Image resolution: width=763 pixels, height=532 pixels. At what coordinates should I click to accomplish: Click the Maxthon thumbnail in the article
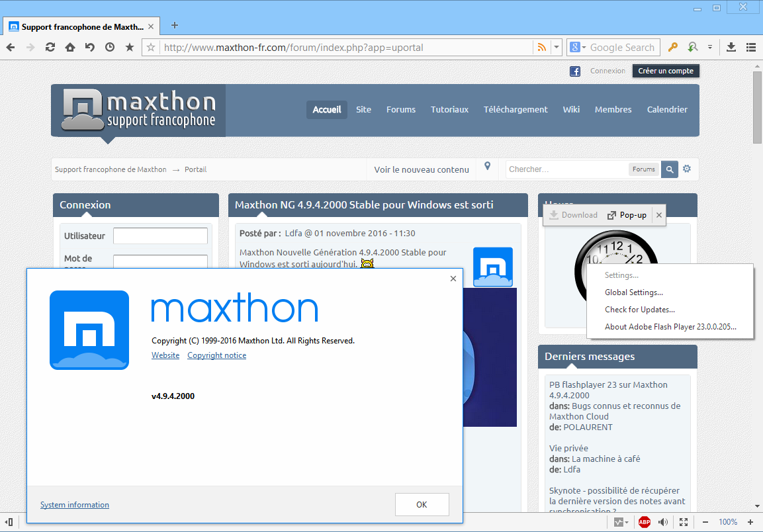(x=493, y=267)
